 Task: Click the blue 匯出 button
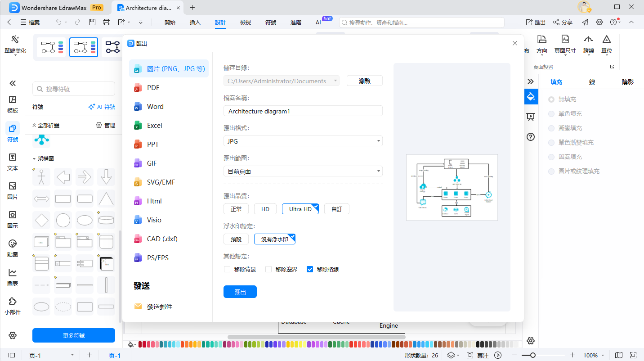pyautogui.click(x=240, y=292)
